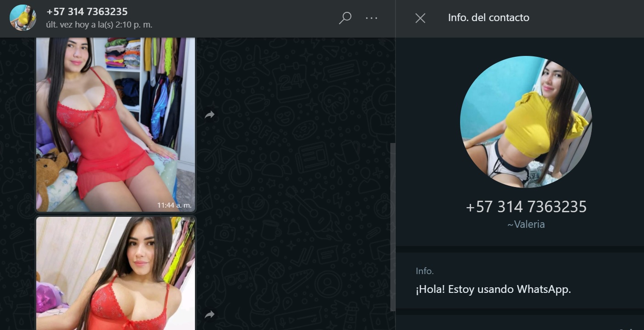Click the chat conversation scrollbar thumb
The image size is (644, 330).
coord(393,227)
